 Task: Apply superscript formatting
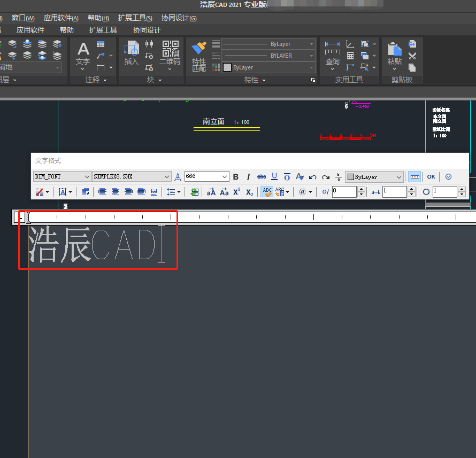[x=237, y=192]
